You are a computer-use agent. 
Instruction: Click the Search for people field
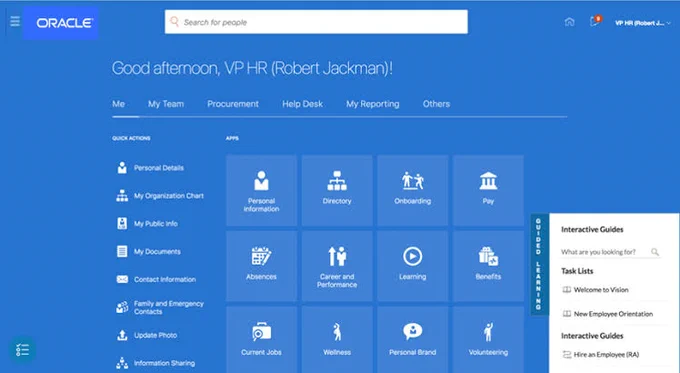316,22
